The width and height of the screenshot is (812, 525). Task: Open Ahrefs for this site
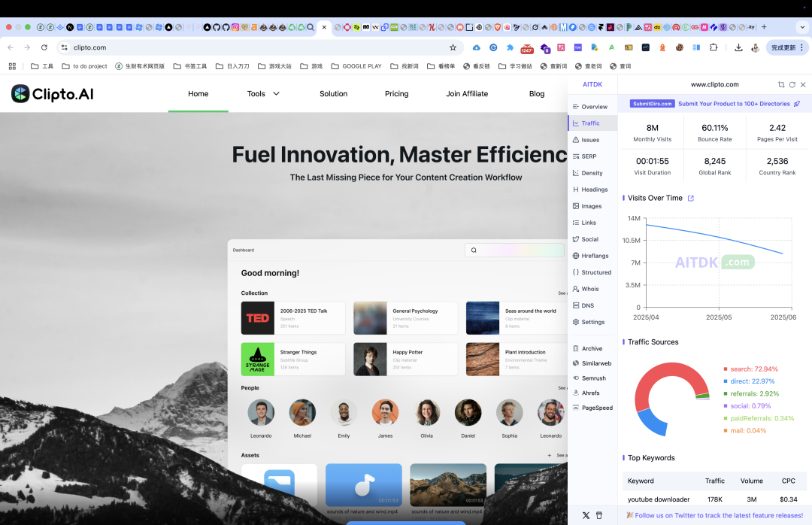click(x=586, y=393)
